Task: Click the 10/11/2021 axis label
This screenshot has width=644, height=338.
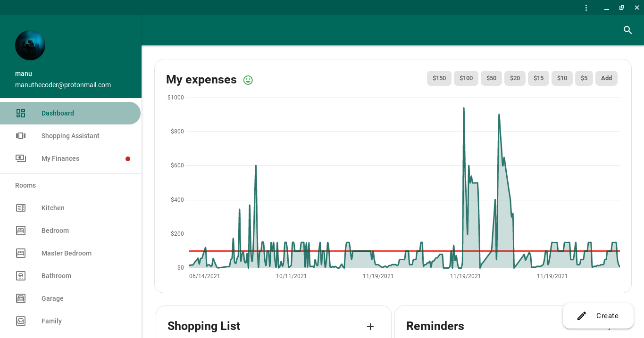Action: coord(292,276)
